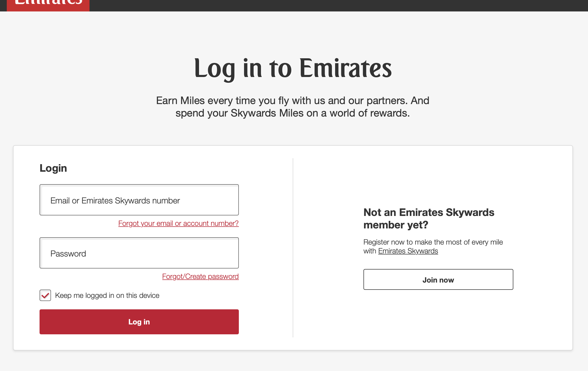Image resolution: width=588 pixels, height=371 pixels.
Task: Click the Password field to type
Action: tap(139, 253)
